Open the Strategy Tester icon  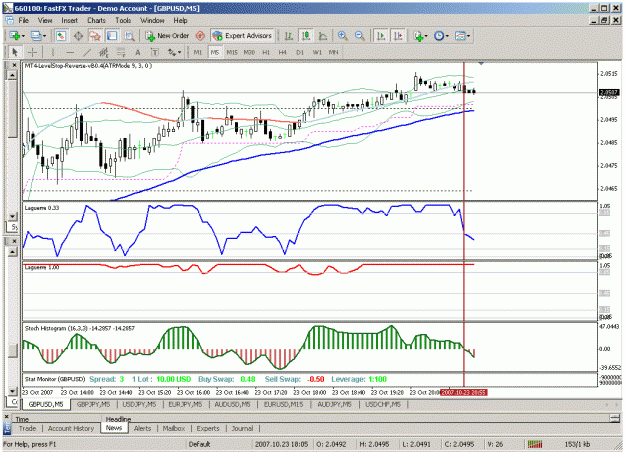130,36
